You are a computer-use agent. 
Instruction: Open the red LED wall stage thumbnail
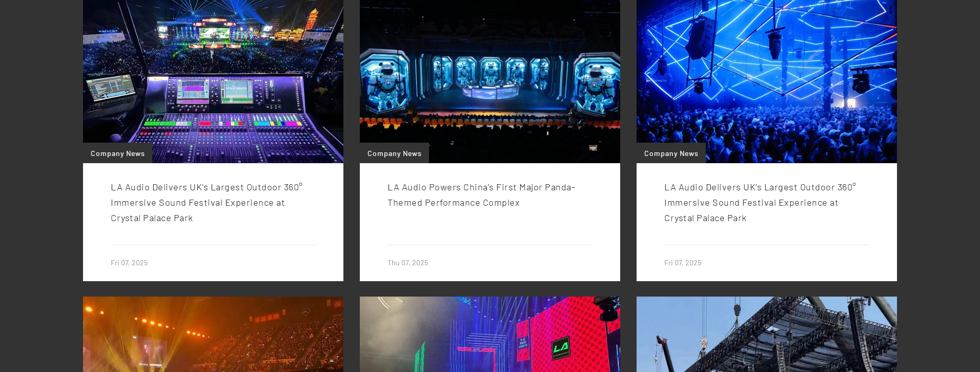pyautogui.click(x=489, y=334)
